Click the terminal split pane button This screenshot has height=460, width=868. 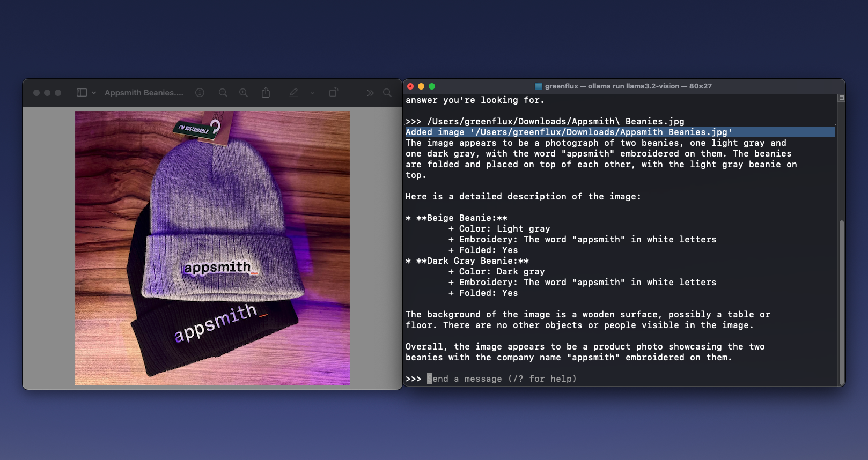[841, 98]
